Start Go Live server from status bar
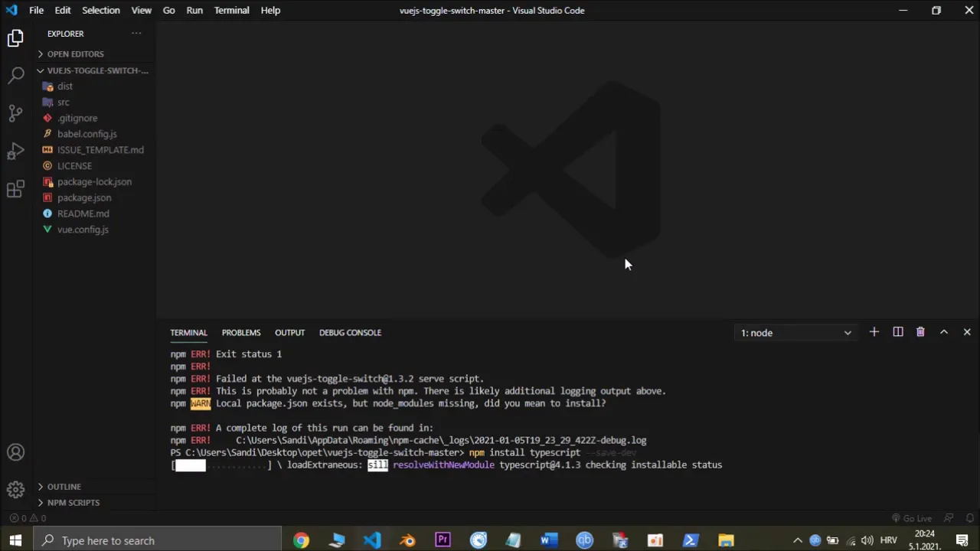The image size is (980, 551). [x=911, y=518]
